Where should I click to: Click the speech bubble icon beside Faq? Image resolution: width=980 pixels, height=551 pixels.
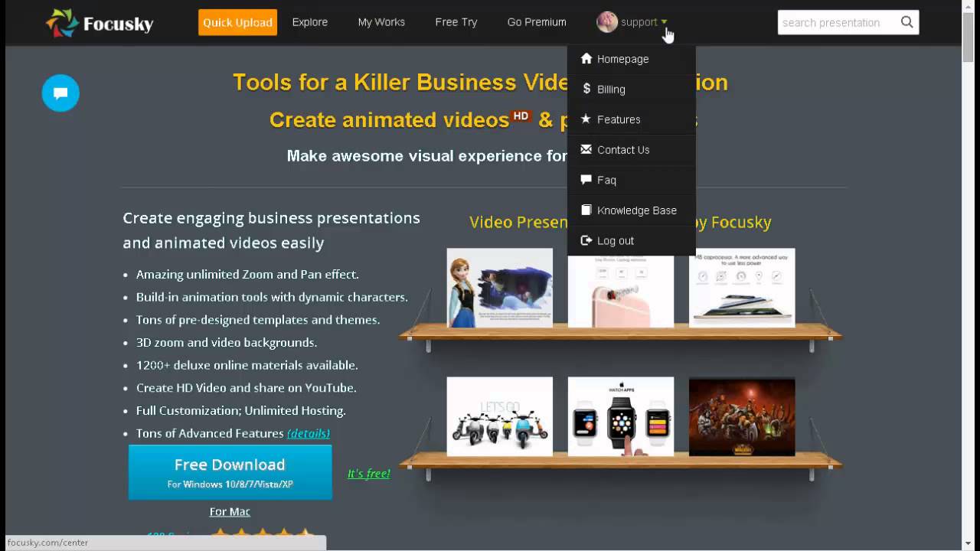[x=586, y=180]
